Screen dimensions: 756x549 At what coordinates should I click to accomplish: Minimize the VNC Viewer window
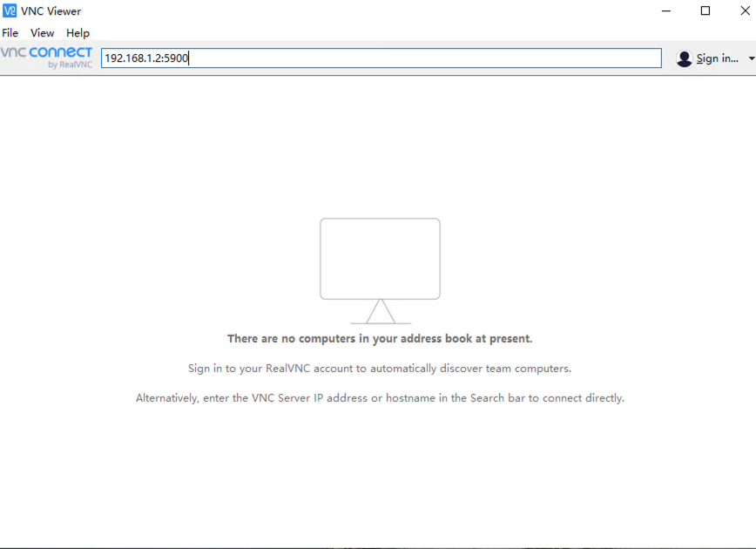coord(665,11)
